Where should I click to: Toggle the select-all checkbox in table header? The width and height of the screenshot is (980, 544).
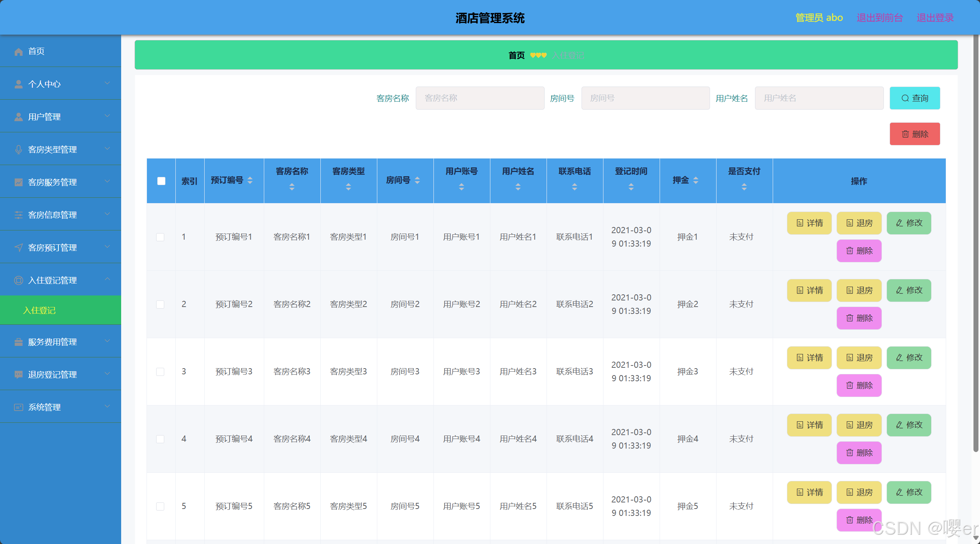[x=161, y=180]
